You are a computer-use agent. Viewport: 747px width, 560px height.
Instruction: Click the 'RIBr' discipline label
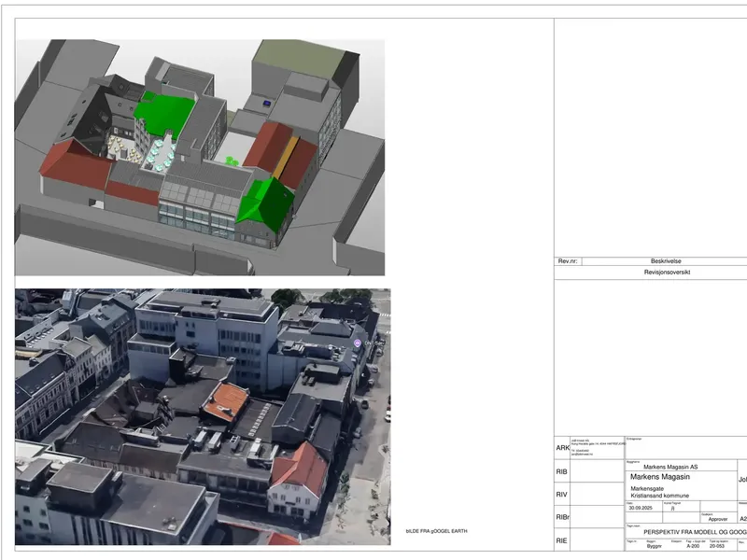click(x=563, y=517)
